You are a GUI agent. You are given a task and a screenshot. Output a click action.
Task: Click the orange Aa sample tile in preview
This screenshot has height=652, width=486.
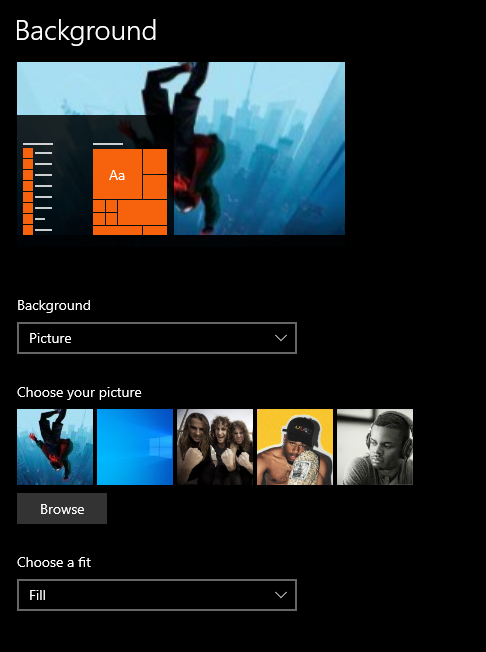[117, 174]
